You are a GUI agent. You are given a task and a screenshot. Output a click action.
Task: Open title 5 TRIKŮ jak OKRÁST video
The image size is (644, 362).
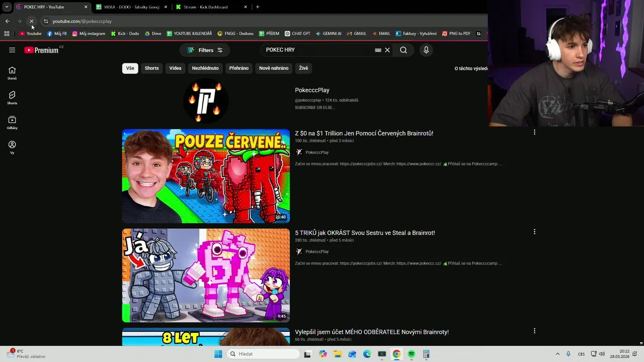coord(365,233)
